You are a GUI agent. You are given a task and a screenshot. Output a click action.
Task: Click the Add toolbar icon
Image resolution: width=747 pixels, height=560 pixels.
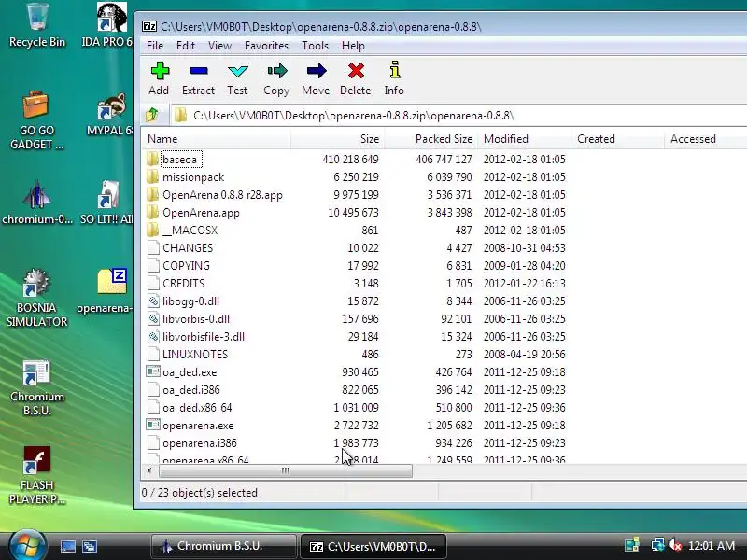tap(160, 71)
